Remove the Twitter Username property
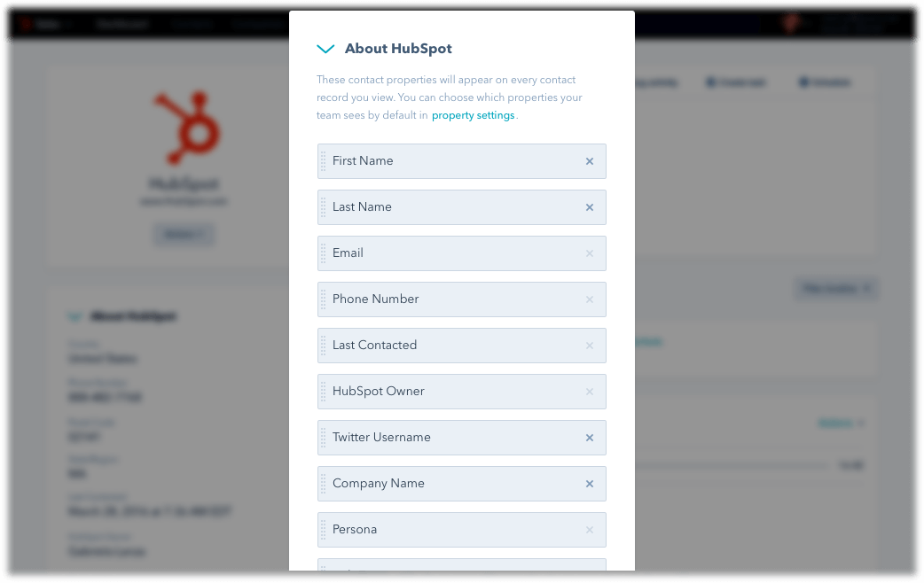This screenshot has height=583, width=924. tap(589, 438)
